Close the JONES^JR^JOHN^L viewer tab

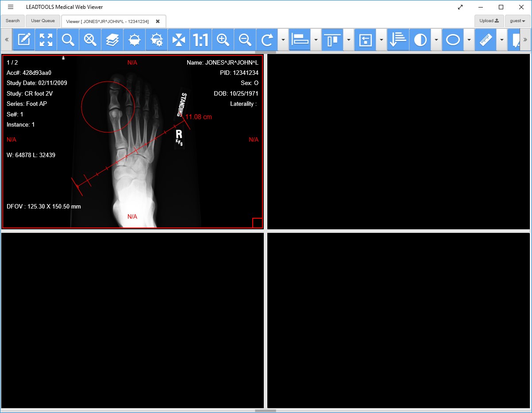(x=158, y=20)
